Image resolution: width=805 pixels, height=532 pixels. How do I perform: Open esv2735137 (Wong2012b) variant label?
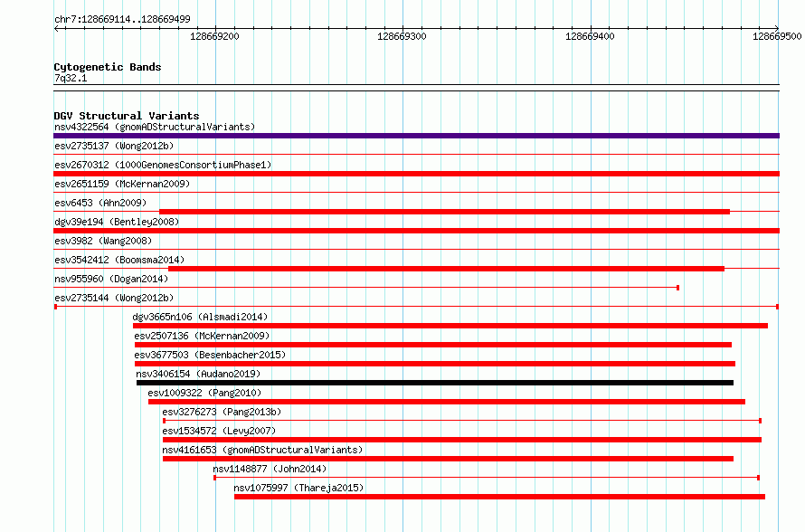tap(114, 146)
